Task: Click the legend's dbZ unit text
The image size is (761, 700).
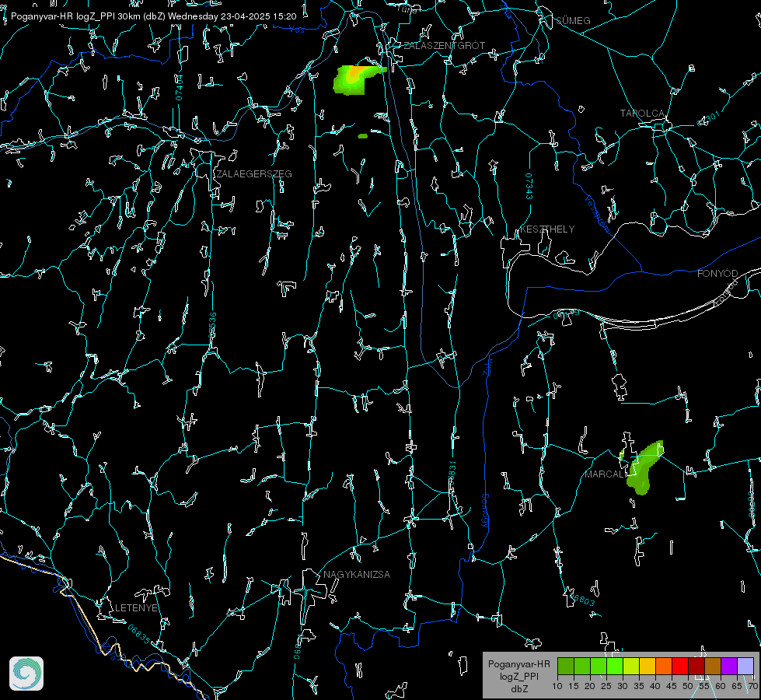Action: pos(519,689)
